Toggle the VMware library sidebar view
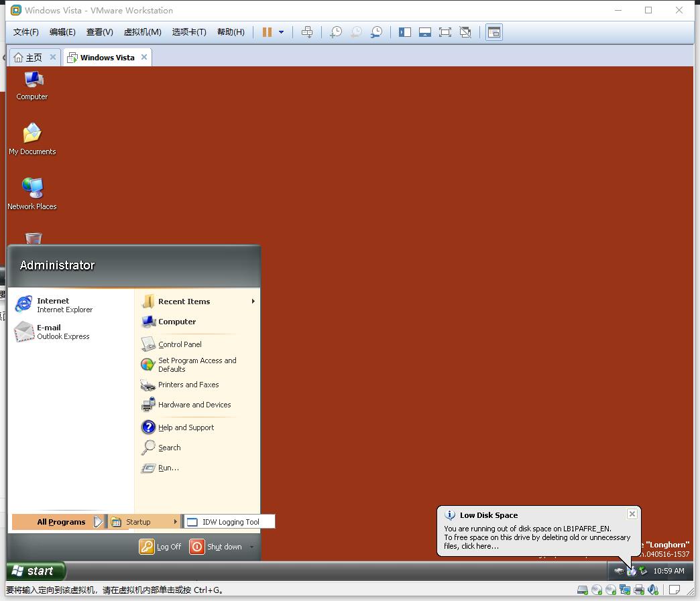Viewport: 700px width, 601px height. (405, 32)
